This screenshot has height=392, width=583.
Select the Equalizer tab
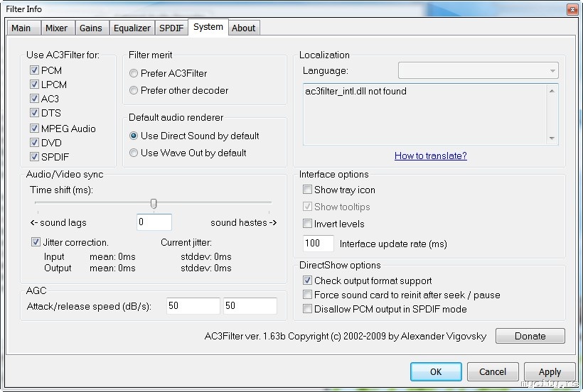(132, 28)
